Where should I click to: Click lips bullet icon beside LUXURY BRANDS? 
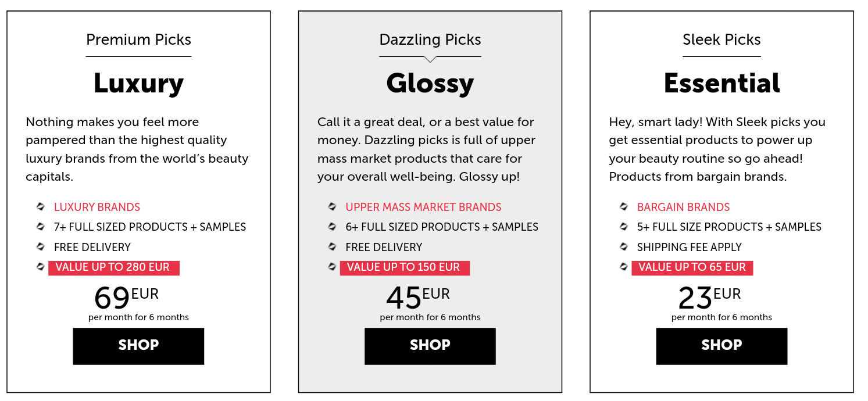coord(41,206)
